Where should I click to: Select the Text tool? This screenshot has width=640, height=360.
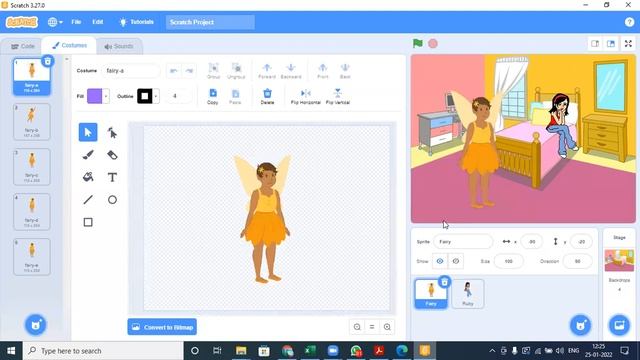[x=112, y=177]
